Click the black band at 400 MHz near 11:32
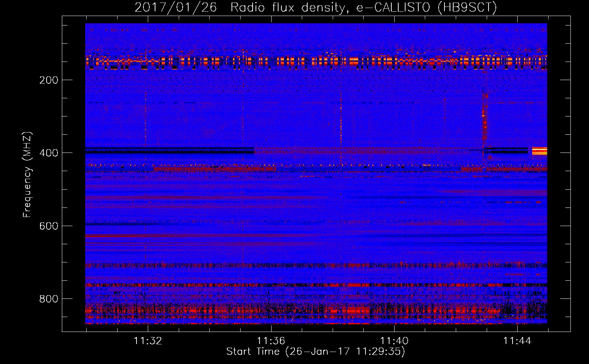 pyautogui.click(x=170, y=151)
